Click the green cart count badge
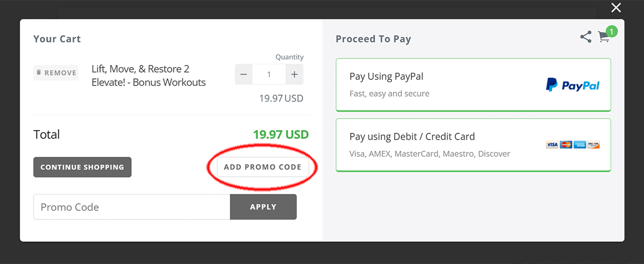This screenshot has height=264, width=644. click(x=612, y=31)
